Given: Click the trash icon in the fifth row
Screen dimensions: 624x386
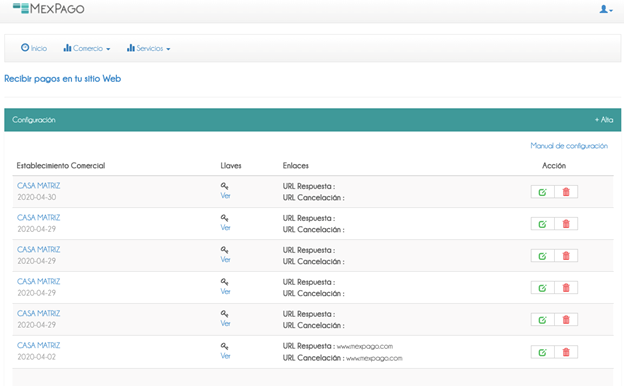Looking at the screenshot, I should click(566, 320).
